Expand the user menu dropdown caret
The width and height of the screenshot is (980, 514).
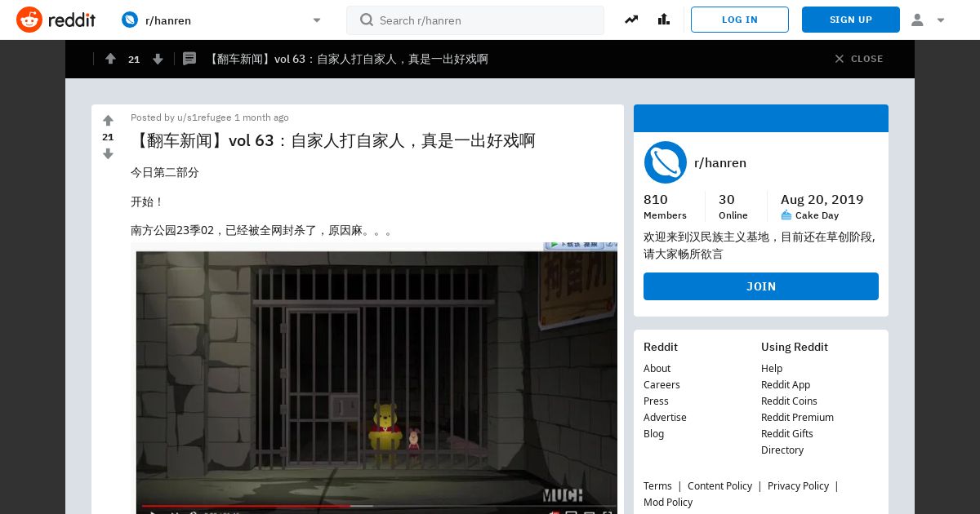click(x=941, y=20)
